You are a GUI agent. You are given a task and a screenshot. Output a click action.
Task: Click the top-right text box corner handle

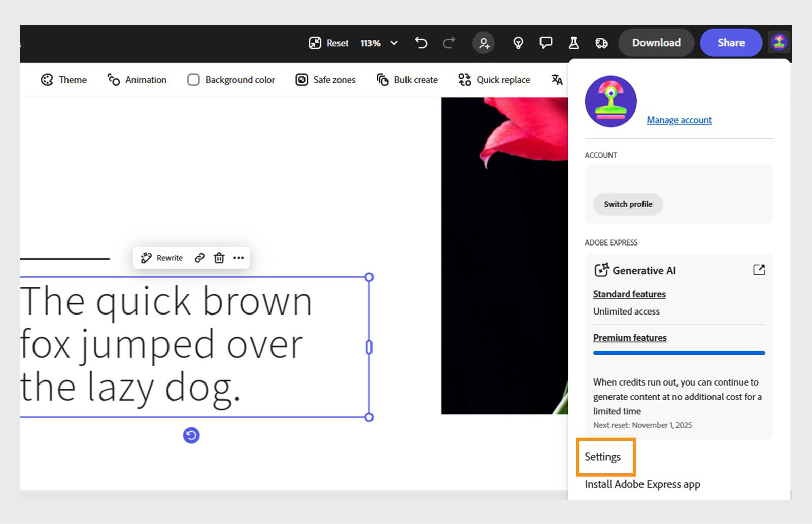point(369,277)
